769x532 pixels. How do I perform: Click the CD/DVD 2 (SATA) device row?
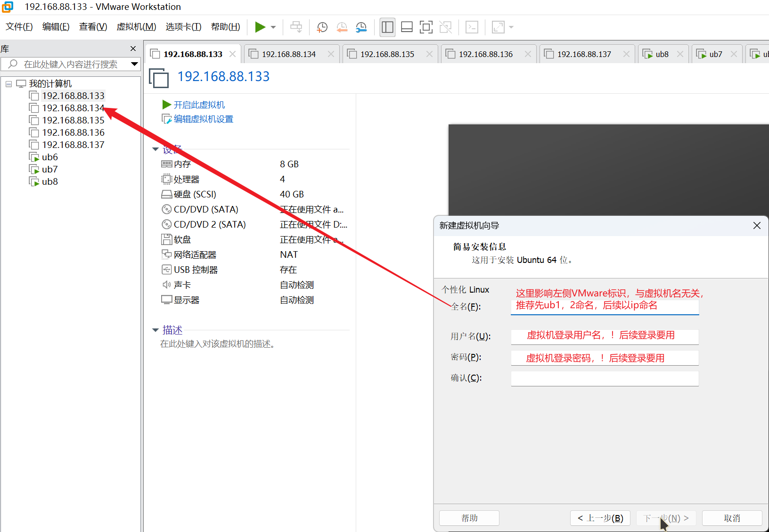coord(254,224)
